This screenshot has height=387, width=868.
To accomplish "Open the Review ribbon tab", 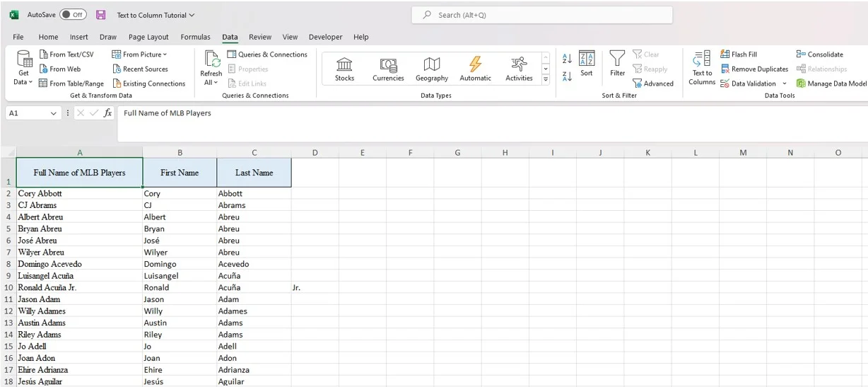I will click(260, 37).
